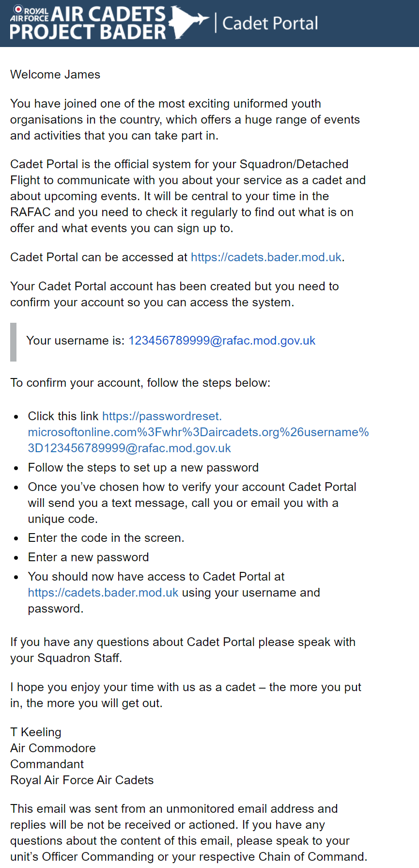Open cadets.bader.mod.uk link after 'accessed at'

266,257
